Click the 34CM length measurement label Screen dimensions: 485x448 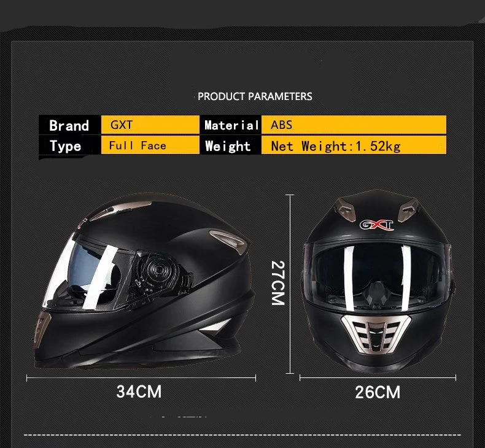139,392
